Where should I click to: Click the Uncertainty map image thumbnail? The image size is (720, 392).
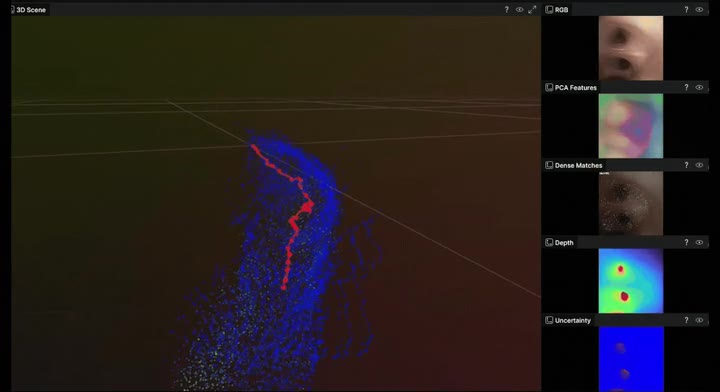point(631,359)
